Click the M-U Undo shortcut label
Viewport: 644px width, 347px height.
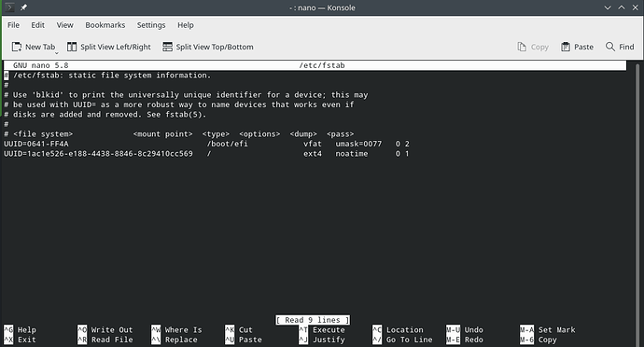click(x=465, y=330)
